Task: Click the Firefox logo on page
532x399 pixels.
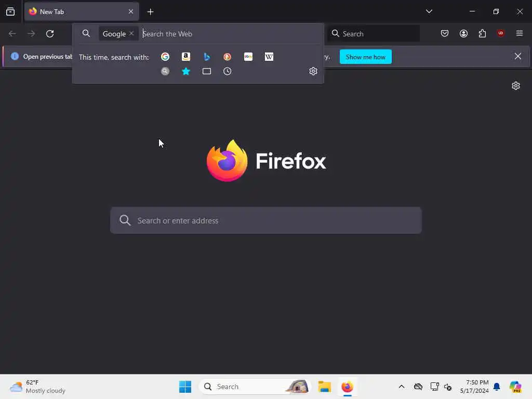Action: (227, 161)
